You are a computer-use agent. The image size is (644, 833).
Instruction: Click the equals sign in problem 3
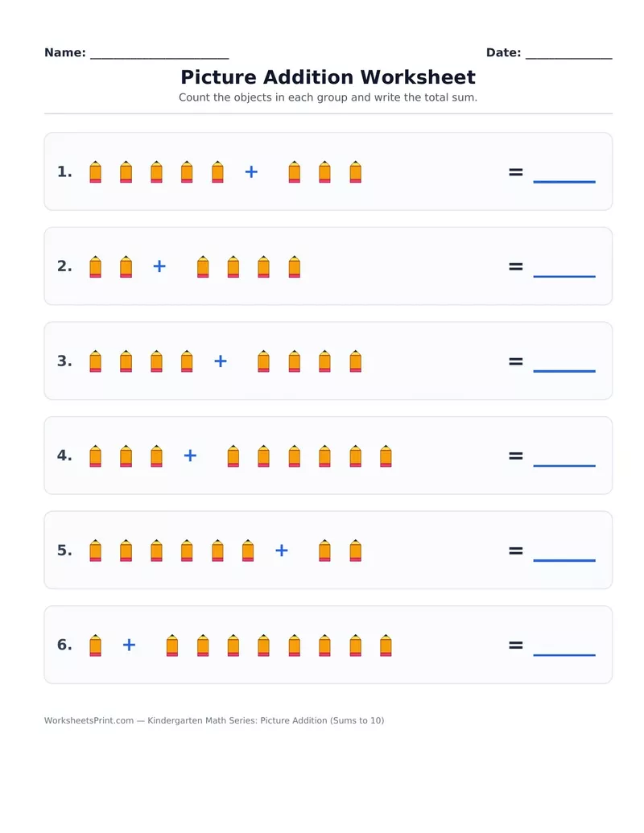516,361
